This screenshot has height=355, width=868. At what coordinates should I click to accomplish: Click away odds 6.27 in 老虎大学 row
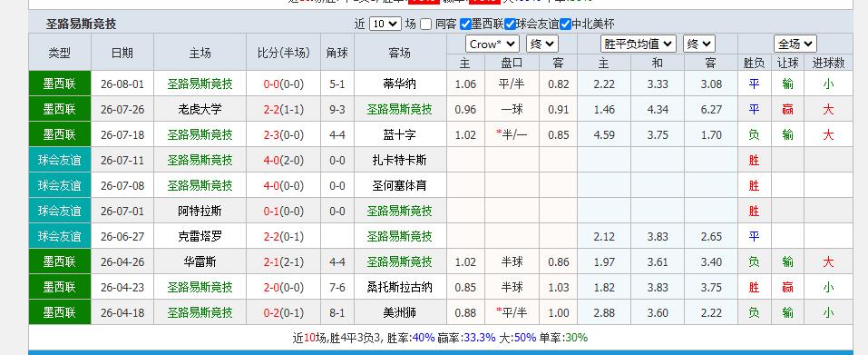[711, 110]
